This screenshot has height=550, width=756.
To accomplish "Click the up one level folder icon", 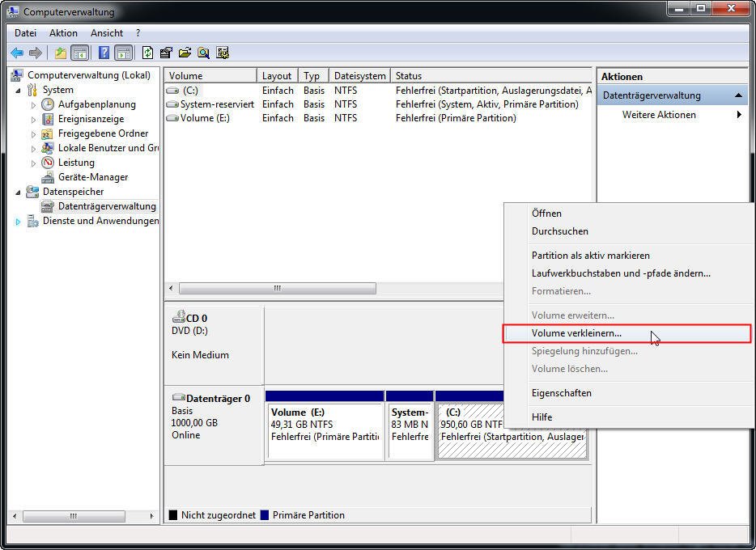I will [x=60, y=53].
